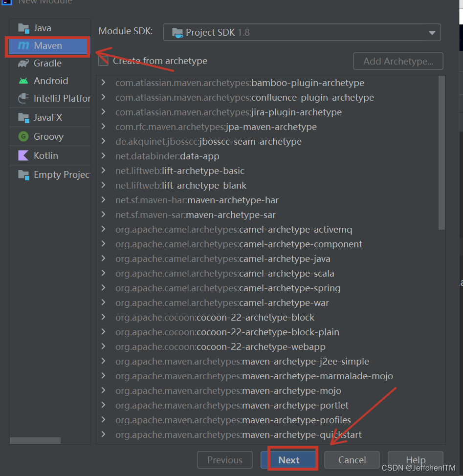Expand lift-archetype-basic entry
The image size is (463, 476).
coord(103,170)
